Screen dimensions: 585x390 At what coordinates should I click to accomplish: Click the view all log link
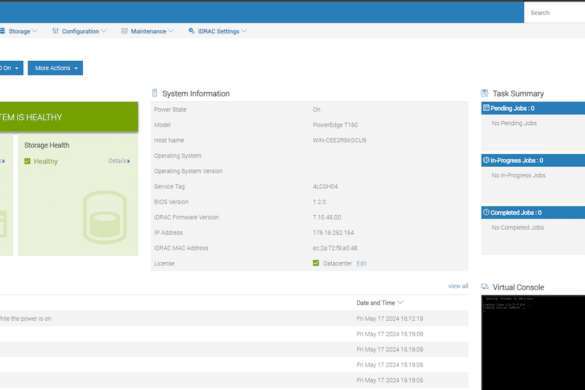click(x=458, y=286)
